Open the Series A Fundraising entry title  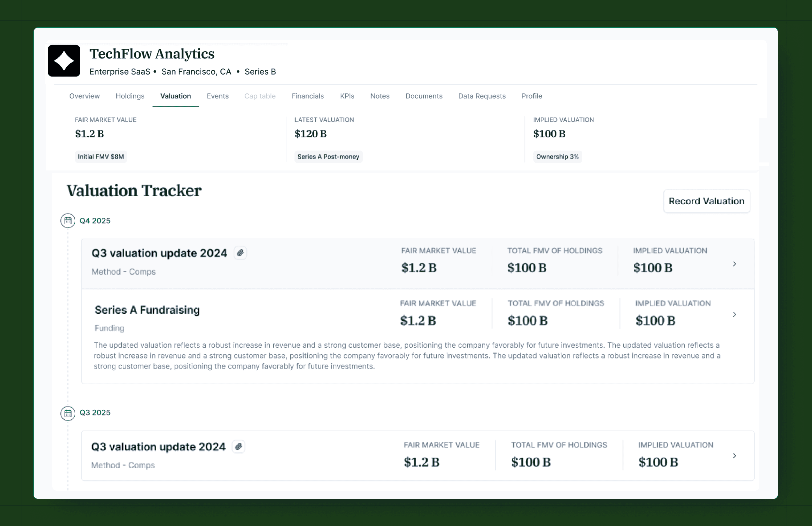click(147, 310)
